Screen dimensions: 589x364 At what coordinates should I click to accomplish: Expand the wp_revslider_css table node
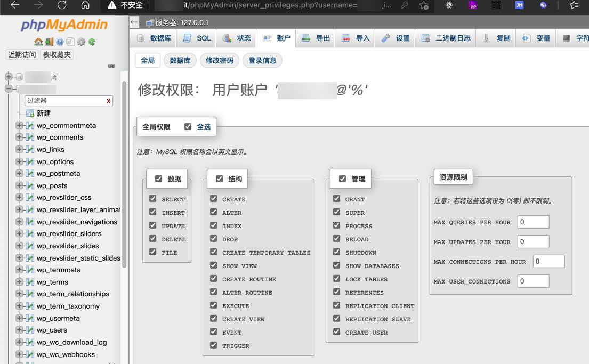(19, 197)
